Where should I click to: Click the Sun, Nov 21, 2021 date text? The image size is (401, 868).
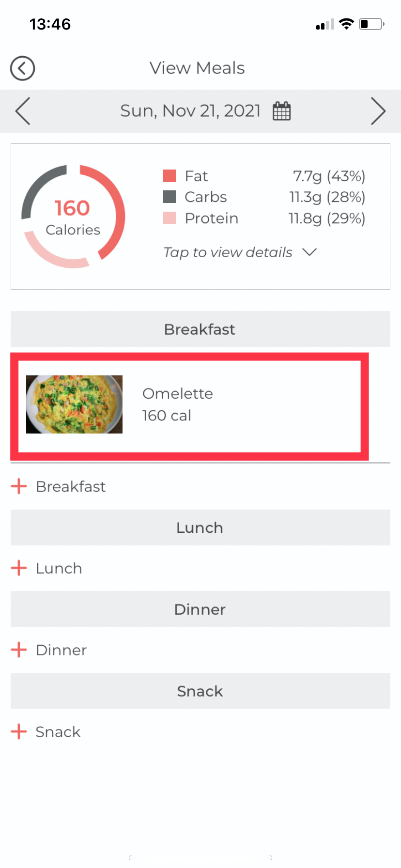point(190,111)
